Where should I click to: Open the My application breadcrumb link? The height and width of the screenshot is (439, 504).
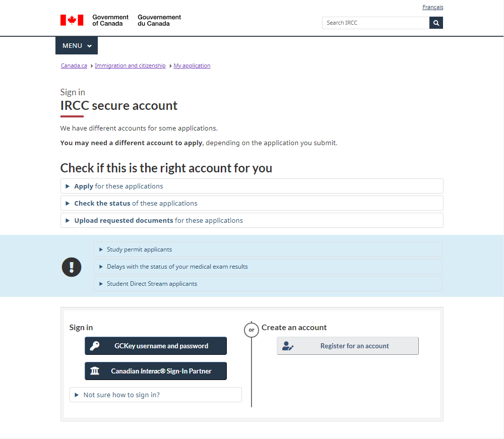[x=192, y=66]
